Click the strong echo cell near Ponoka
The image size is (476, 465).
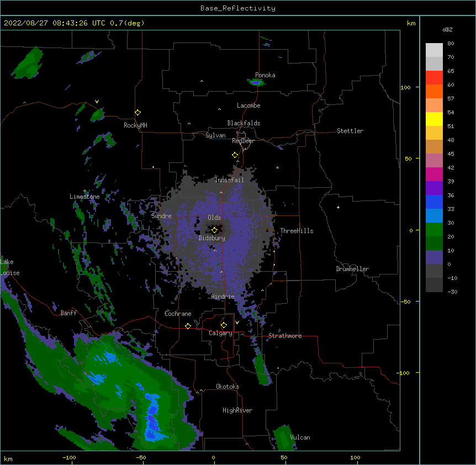click(256, 82)
